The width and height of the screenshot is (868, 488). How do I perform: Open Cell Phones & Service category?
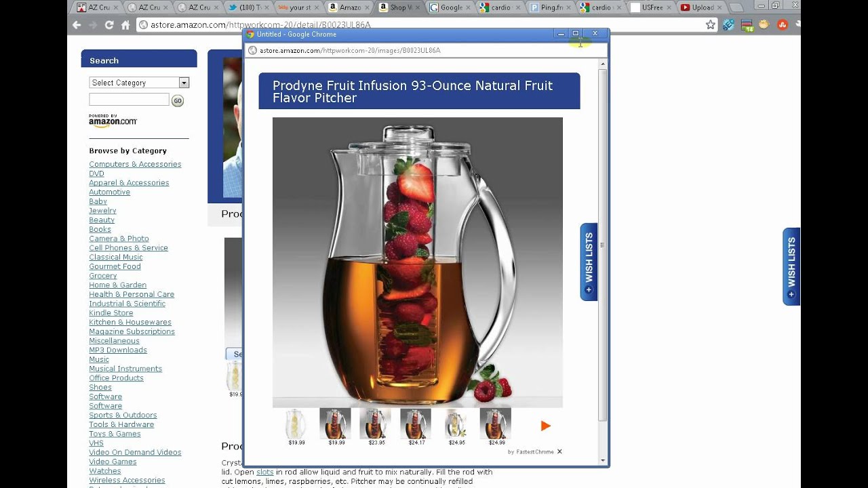128,247
